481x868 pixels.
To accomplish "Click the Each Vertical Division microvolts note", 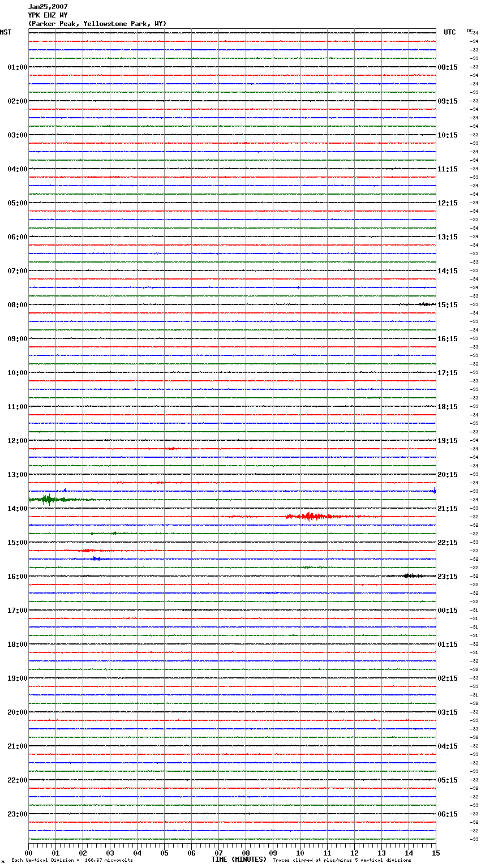I will click(x=72, y=860).
